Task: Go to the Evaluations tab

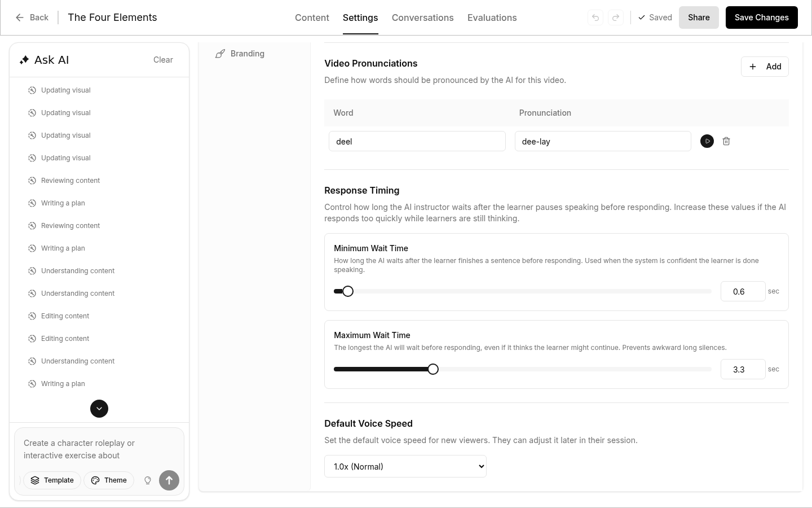Action: tap(492, 17)
